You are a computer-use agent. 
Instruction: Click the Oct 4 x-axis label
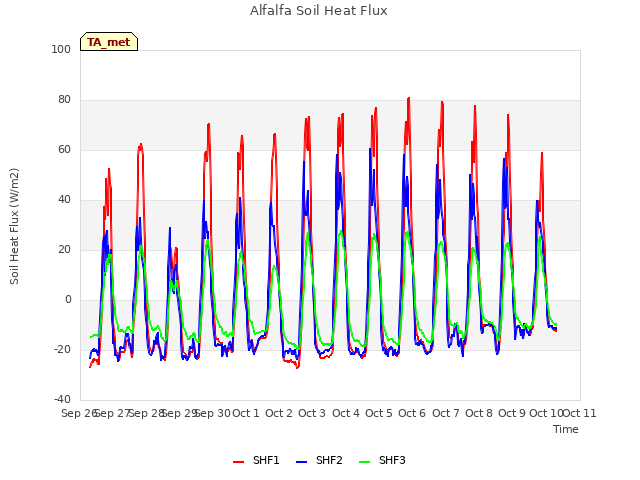point(346,413)
